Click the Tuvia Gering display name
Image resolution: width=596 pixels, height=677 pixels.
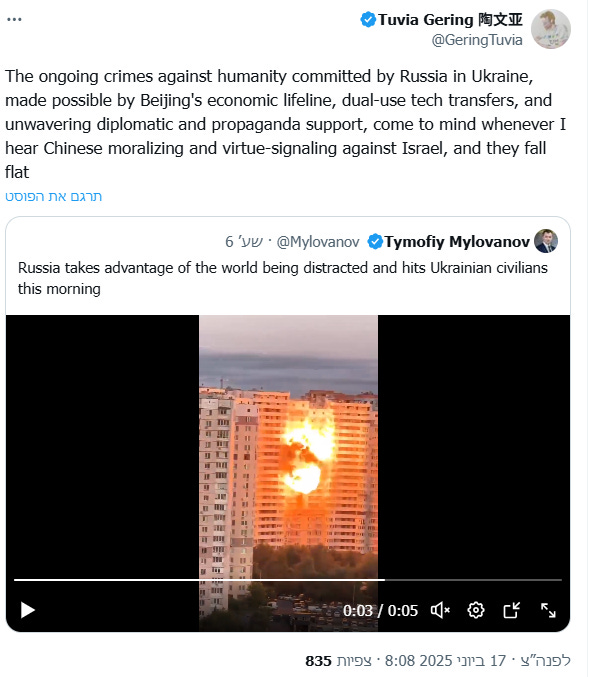click(450, 20)
